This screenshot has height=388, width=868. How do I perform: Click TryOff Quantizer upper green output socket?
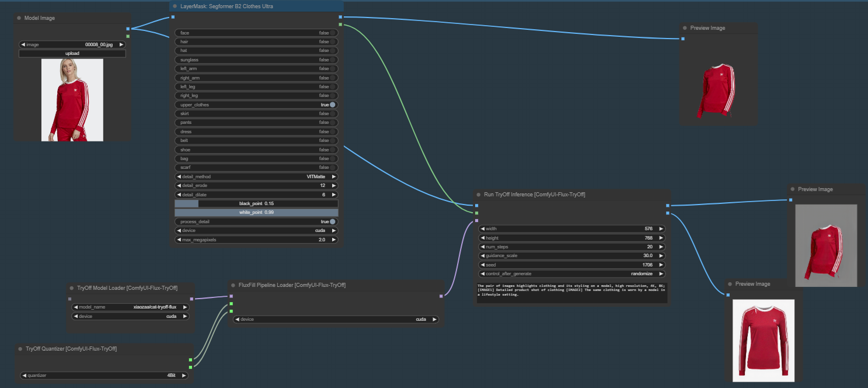[x=190, y=359]
